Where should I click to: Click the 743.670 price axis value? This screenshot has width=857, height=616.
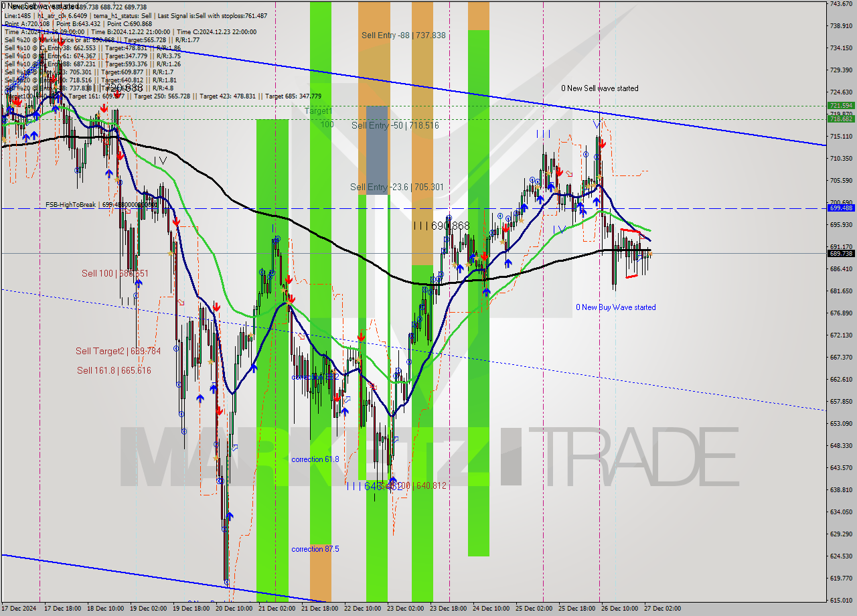(x=841, y=4)
